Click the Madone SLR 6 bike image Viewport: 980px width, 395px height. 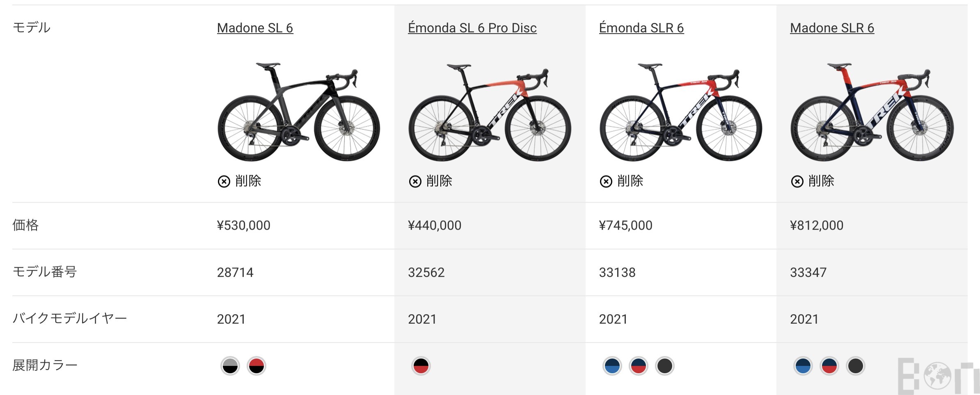click(872, 112)
